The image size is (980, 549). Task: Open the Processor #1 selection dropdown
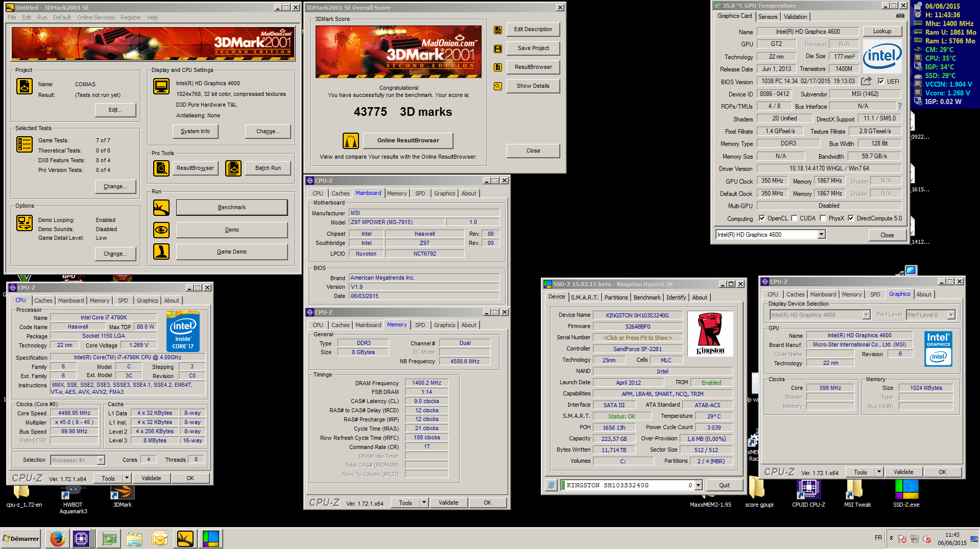(x=101, y=460)
